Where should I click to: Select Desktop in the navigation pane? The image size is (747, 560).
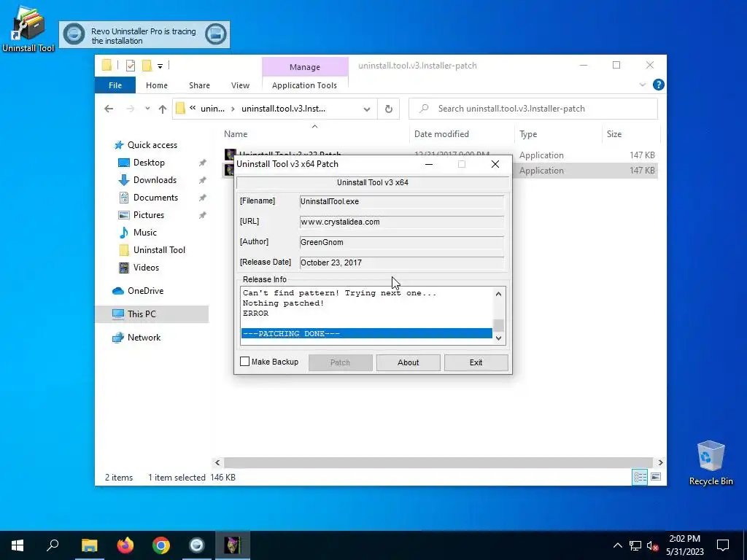click(149, 163)
